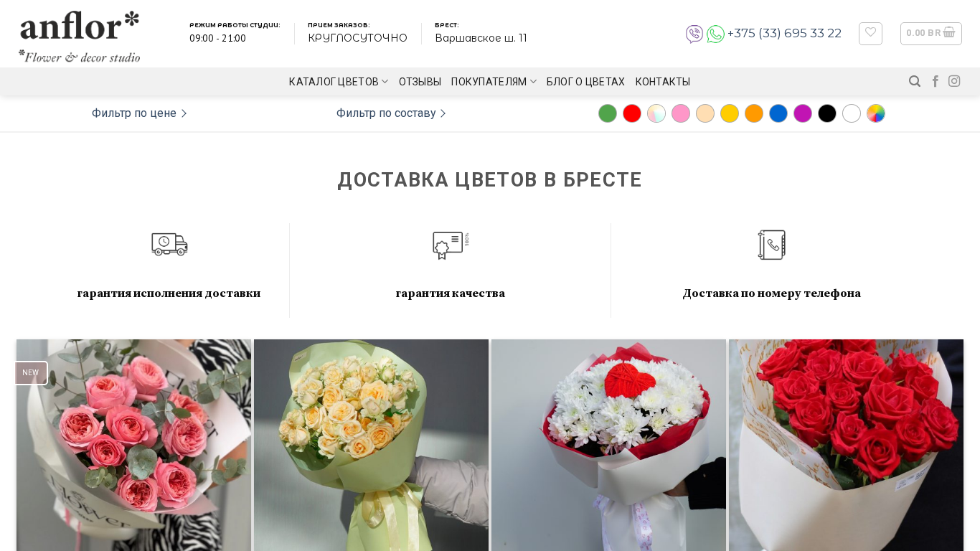
Task: Visit the Facebook page icon
Action: click(x=936, y=81)
